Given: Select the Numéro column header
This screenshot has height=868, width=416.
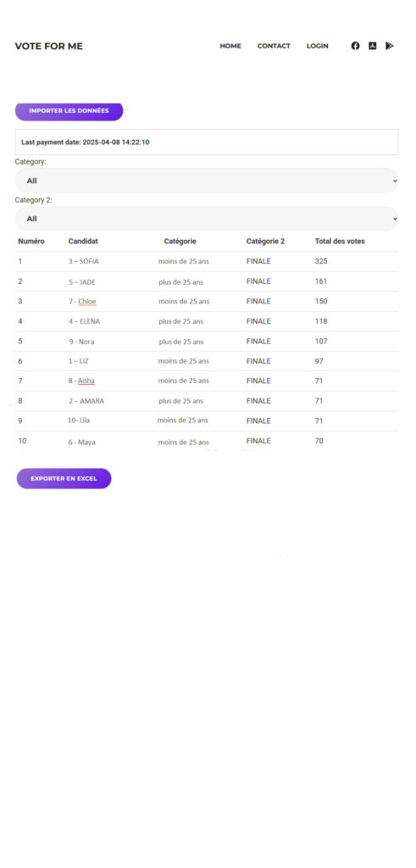Looking at the screenshot, I should tap(31, 242).
